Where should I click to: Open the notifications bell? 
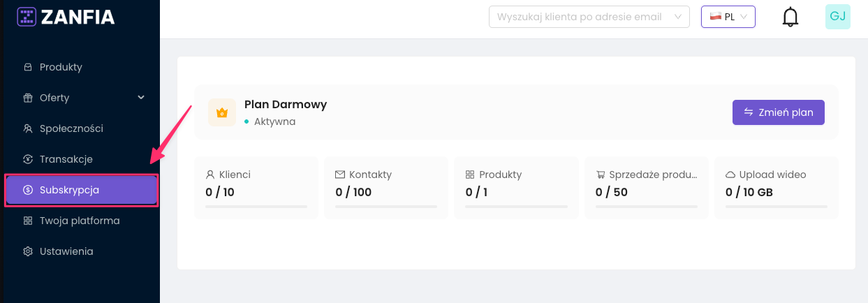click(x=790, y=17)
